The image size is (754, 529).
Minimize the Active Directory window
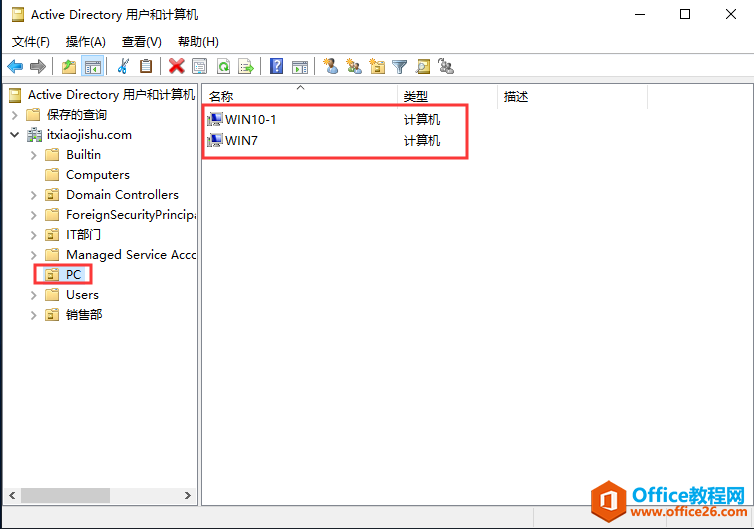(640, 14)
